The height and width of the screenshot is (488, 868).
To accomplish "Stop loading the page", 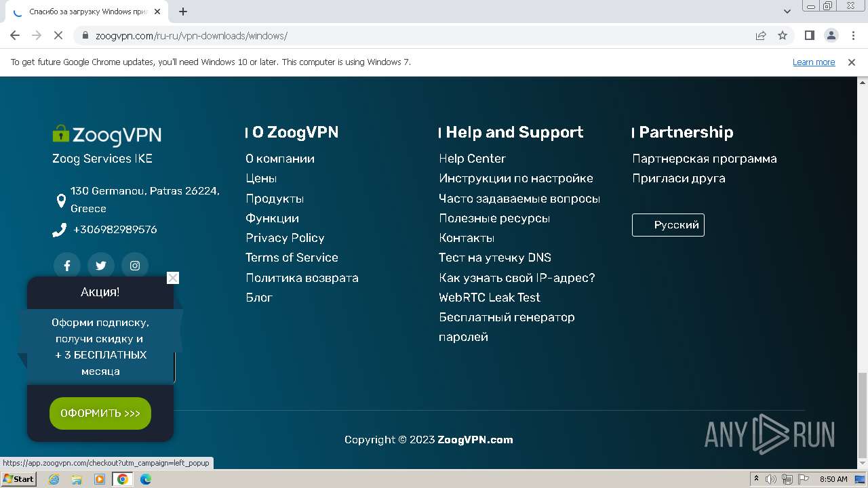I will [59, 36].
